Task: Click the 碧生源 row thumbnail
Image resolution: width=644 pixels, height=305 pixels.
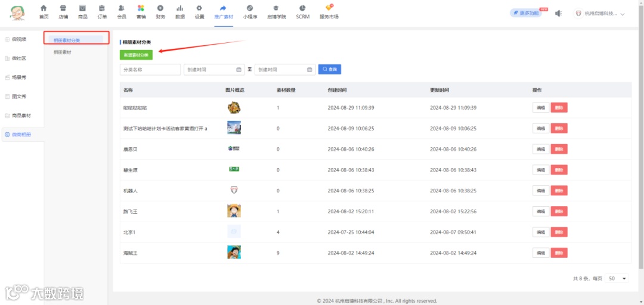Action: [x=234, y=169]
